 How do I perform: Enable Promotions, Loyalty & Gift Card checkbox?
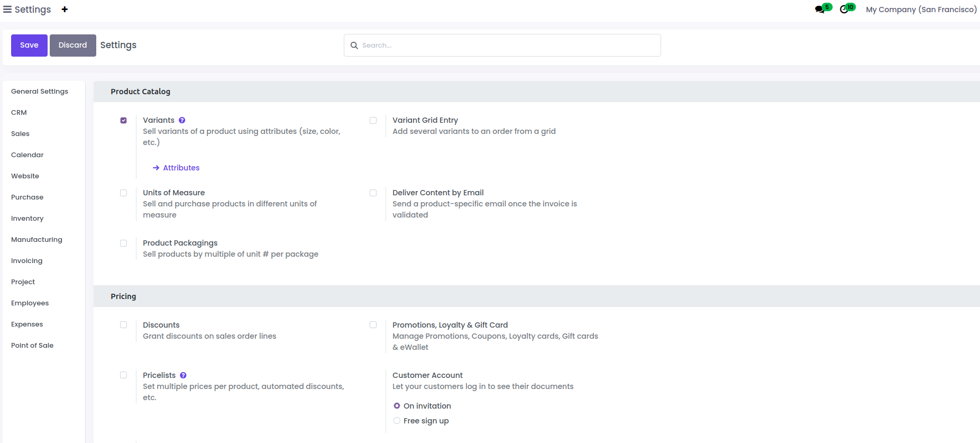[373, 325]
